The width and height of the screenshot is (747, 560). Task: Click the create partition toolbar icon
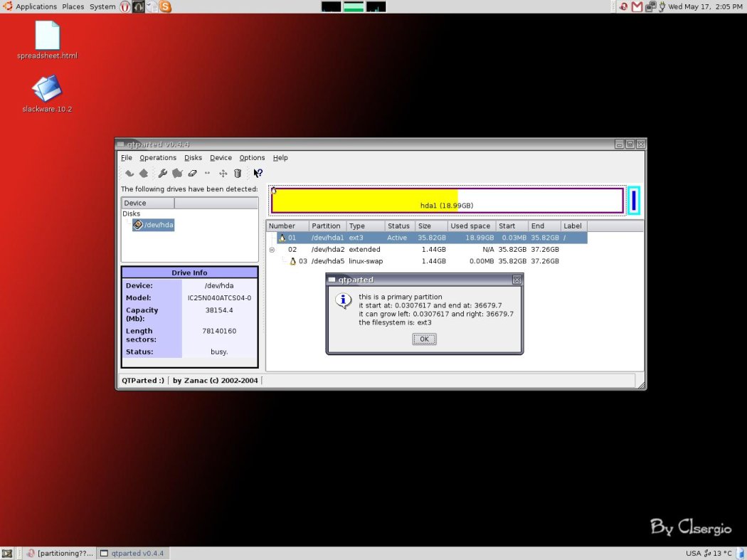[x=177, y=174]
